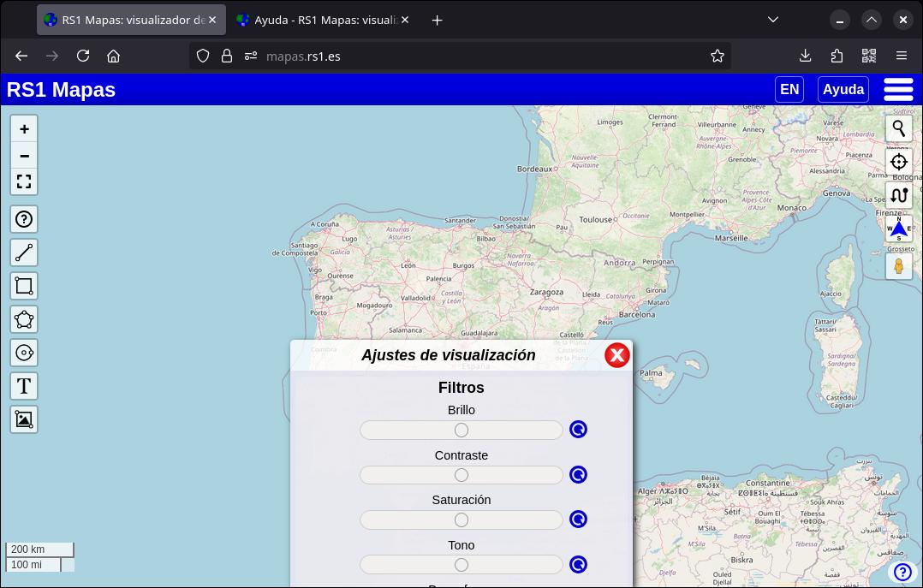Select the image insert tool
This screenshot has height=588, width=923.
coord(24,419)
